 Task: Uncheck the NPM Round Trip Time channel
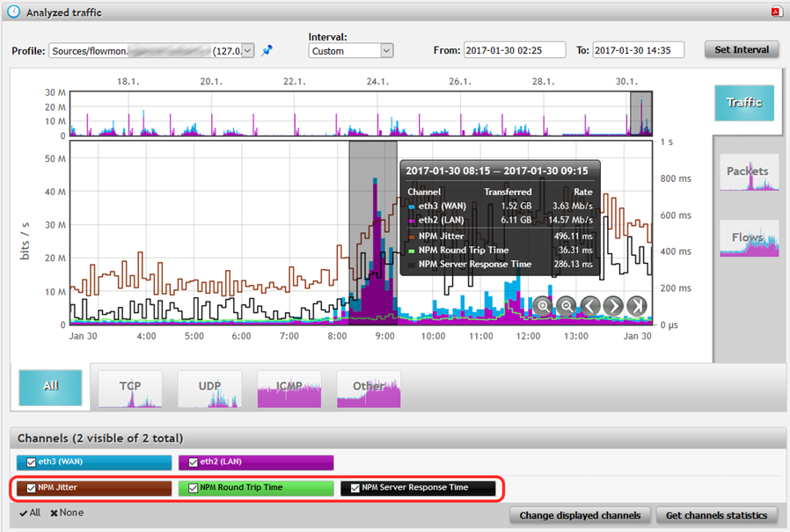pyautogui.click(x=193, y=488)
